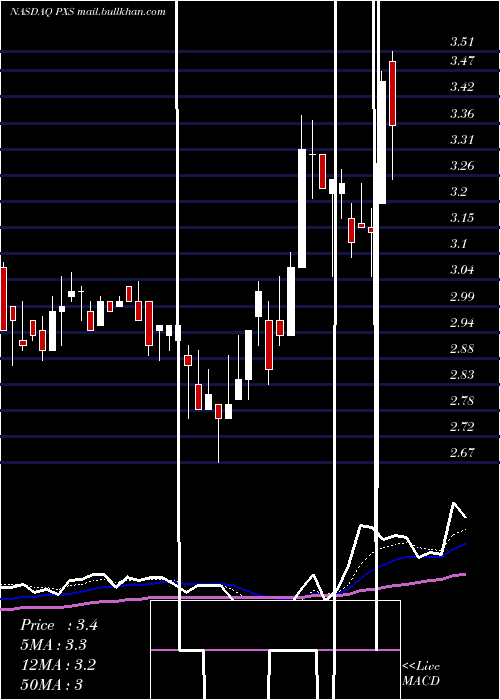Click the 50MA : 3 readout
Viewport: 500px width, 700px height.
point(52,684)
